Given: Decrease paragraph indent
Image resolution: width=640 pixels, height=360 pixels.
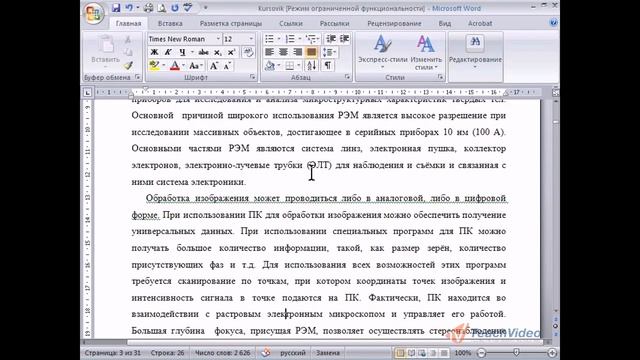Looking at the screenshot, I should [331, 39].
